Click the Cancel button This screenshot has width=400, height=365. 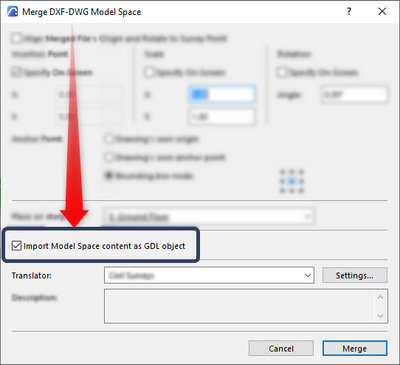[x=281, y=348]
